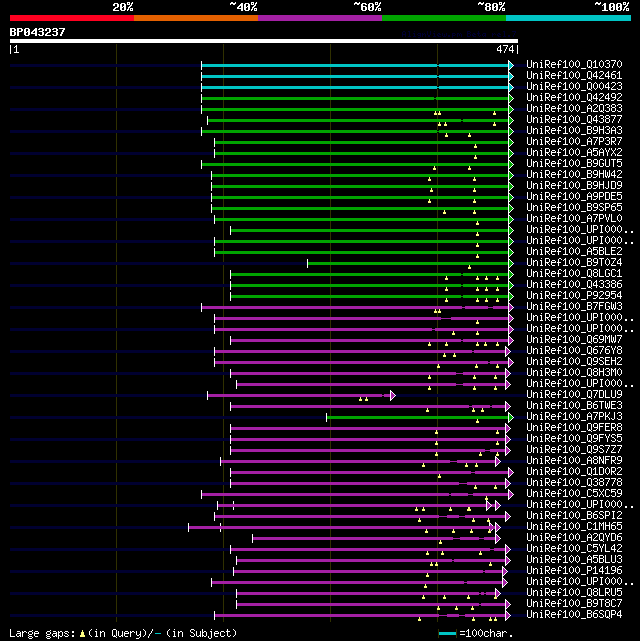Click on UniRef100_A5BLE2

pos(574,252)
